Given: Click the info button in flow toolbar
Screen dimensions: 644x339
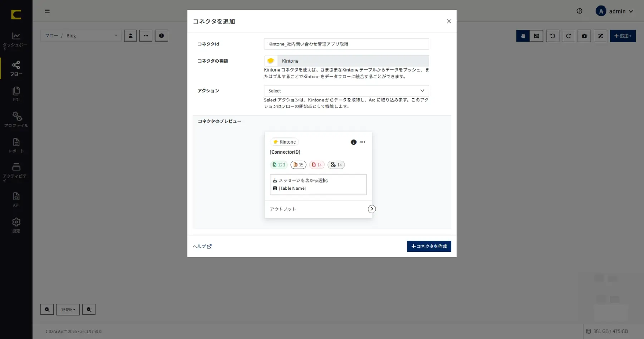Looking at the screenshot, I should coord(162,35).
